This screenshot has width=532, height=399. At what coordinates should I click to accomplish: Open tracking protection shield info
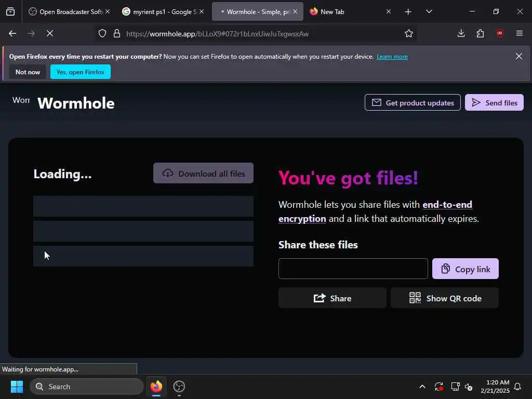(102, 34)
